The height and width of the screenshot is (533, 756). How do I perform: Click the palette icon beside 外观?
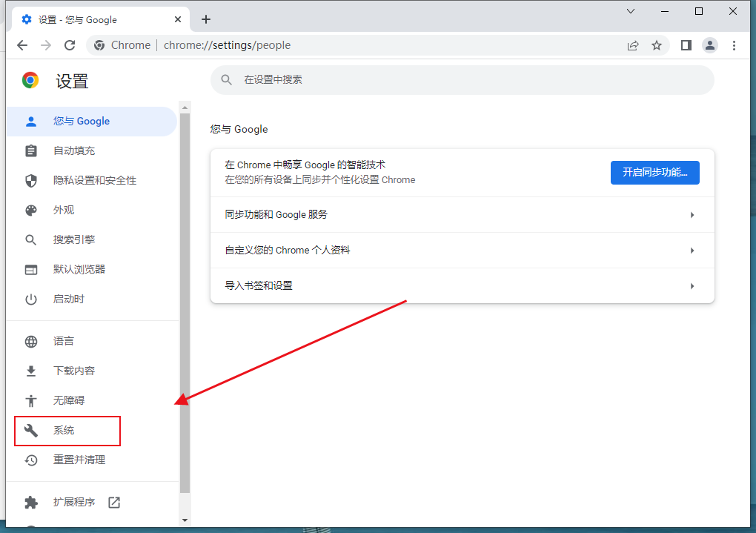pyautogui.click(x=31, y=211)
